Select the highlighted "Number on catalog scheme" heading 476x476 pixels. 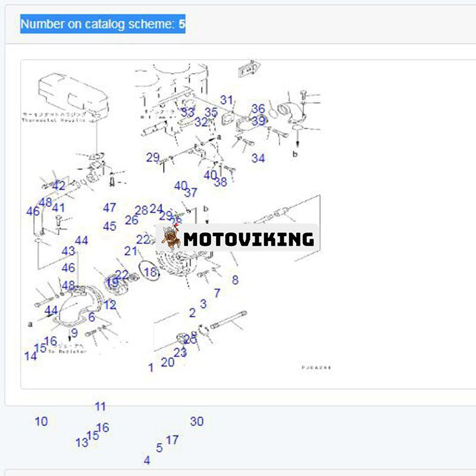click(102, 24)
